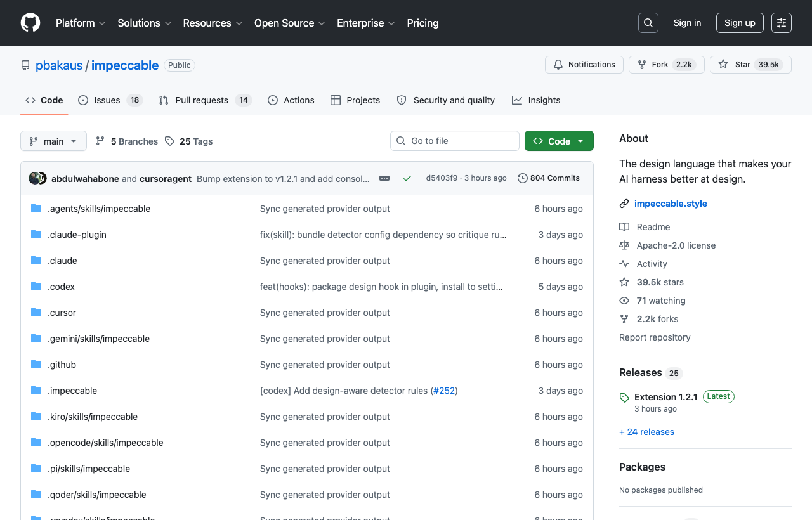This screenshot has height=520, width=812.
Task: Click the pulse icon beside Activity
Action: click(624, 264)
